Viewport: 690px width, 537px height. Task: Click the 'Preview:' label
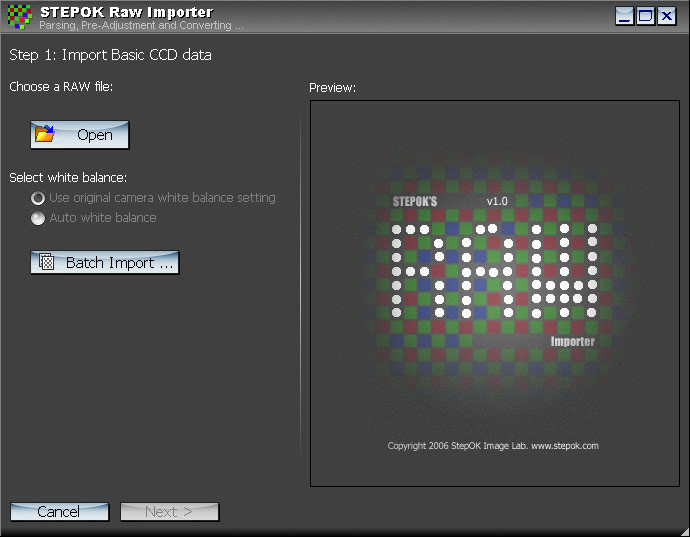[333, 88]
